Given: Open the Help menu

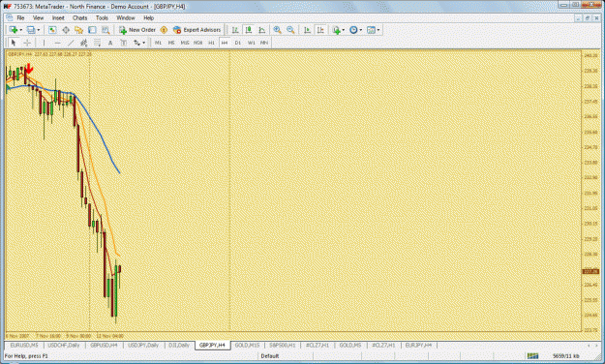Looking at the screenshot, I should (148, 18).
